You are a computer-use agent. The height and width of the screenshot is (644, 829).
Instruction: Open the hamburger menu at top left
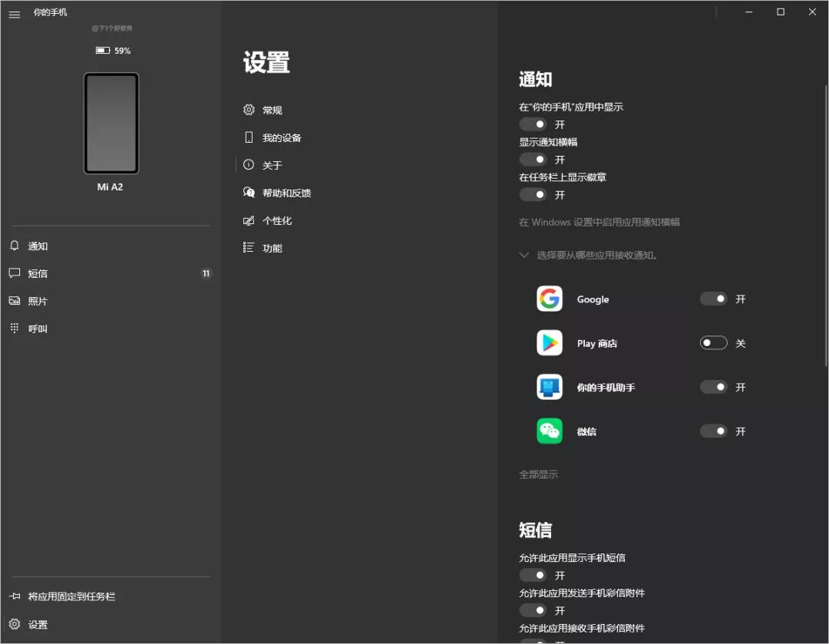pos(14,13)
